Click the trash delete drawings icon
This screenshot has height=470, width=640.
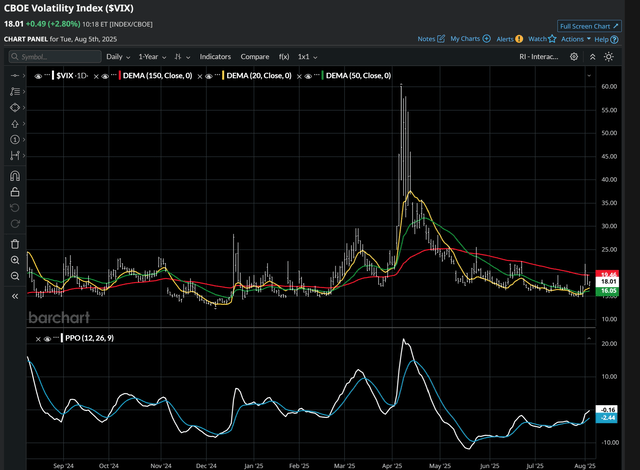pos(15,244)
